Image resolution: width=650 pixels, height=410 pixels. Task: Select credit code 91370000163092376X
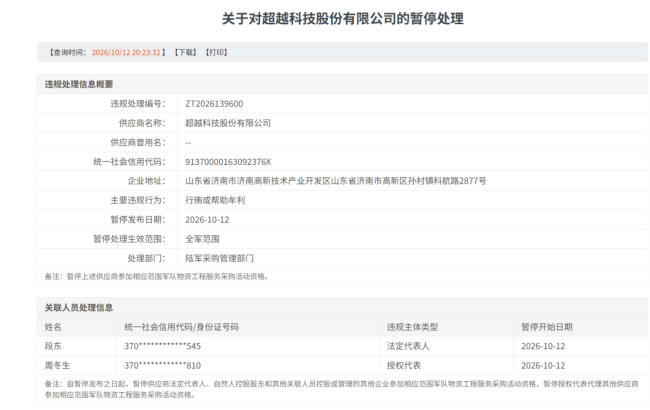(x=228, y=162)
